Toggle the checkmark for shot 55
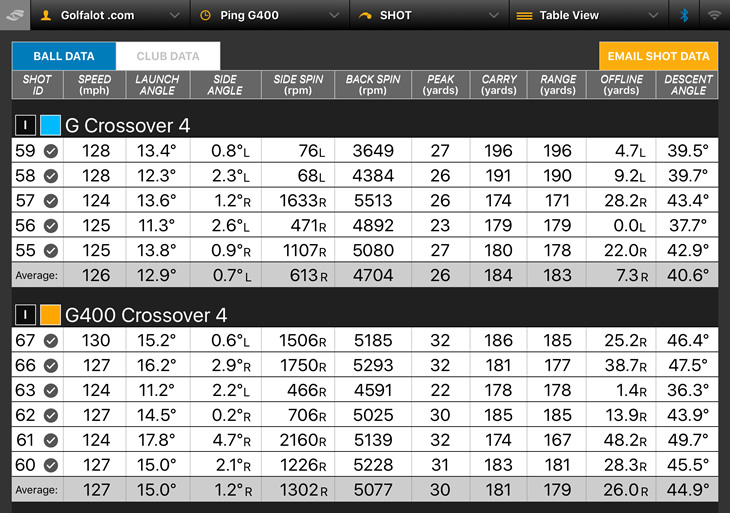 coord(51,250)
